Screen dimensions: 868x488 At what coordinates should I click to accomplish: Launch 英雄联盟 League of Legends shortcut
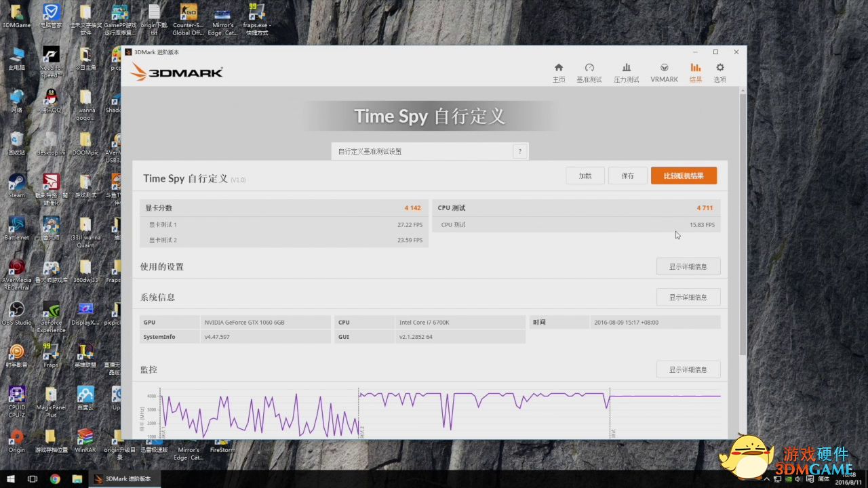pyautogui.click(x=85, y=354)
